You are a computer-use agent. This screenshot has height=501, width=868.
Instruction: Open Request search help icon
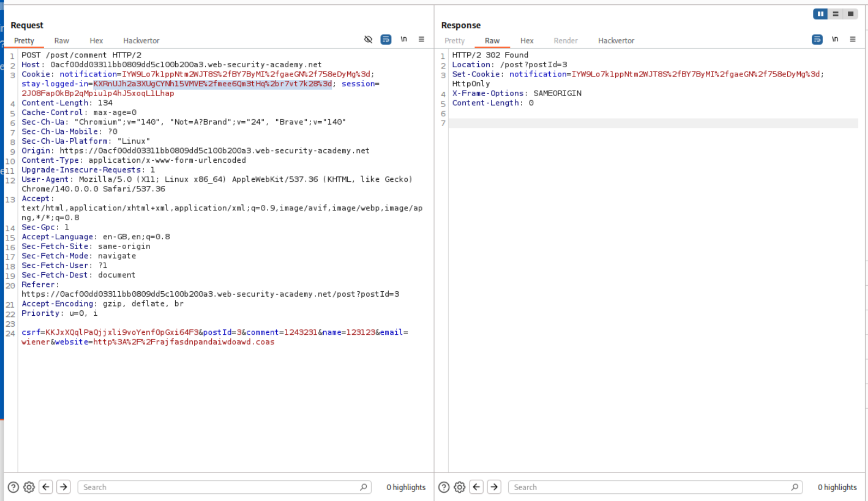(13, 487)
